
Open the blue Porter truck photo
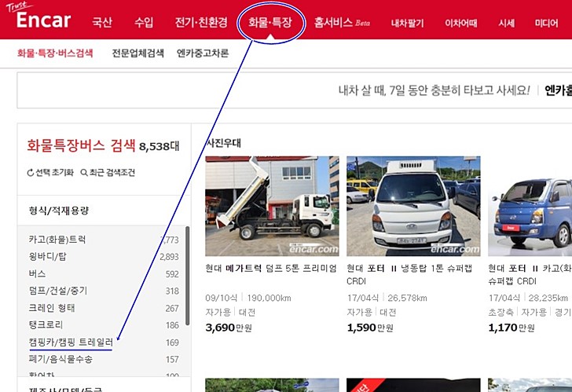pyautogui.click(x=530, y=207)
